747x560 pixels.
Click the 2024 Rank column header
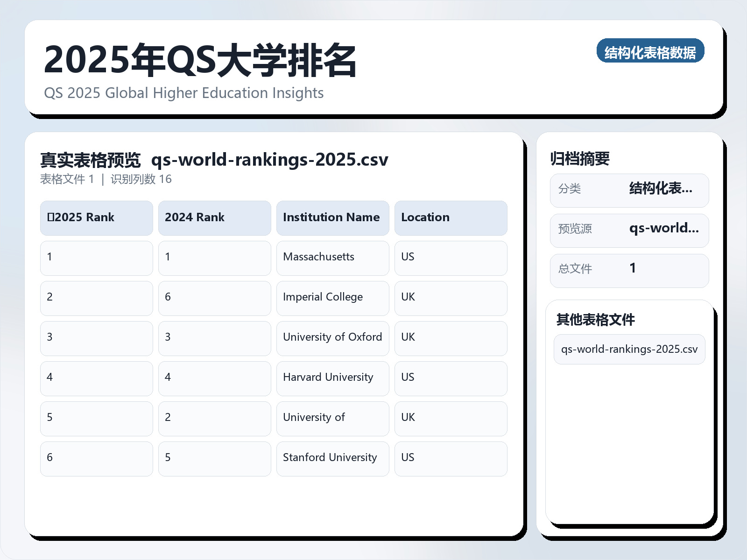click(x=214, y=217)
